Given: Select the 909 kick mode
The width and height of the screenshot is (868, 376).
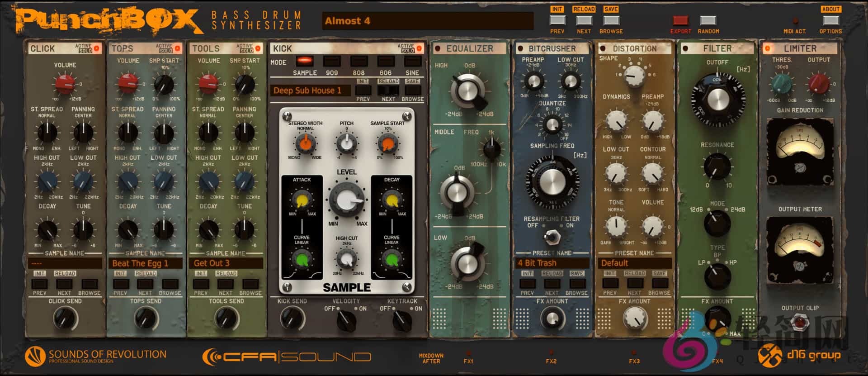Looking at the screenshot, I should pyautogui.click(x=331, y=61).
